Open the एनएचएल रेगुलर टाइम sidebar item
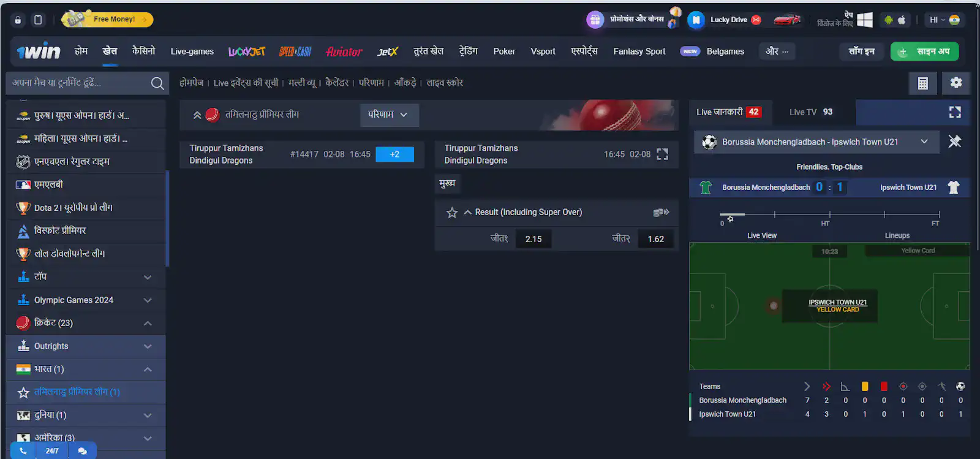The height and width of the screenshot is (459, 980). click(x=86, y=162)
